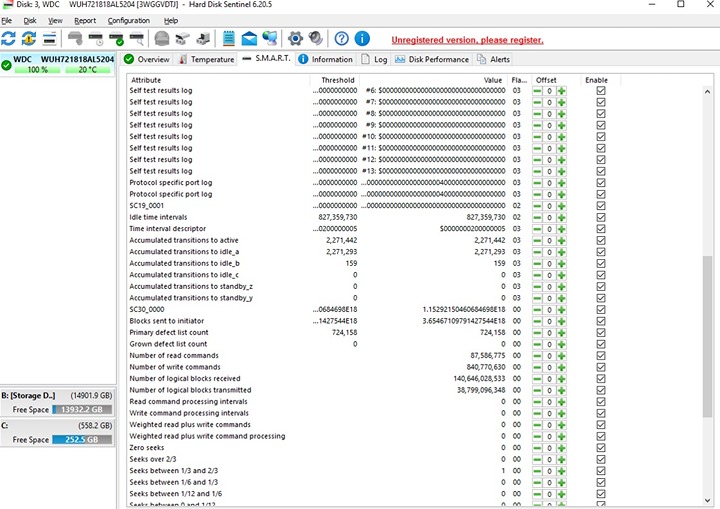Click the disk with magnifier toolbar icon
Image resolution: width=720 pixels, height=509 pixels.
point(137,39)
